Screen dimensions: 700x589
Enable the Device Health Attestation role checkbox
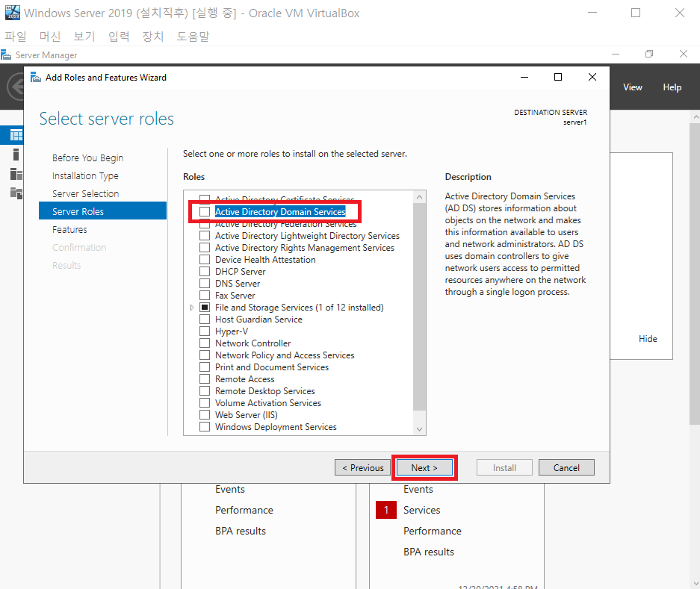coord(205,260)
